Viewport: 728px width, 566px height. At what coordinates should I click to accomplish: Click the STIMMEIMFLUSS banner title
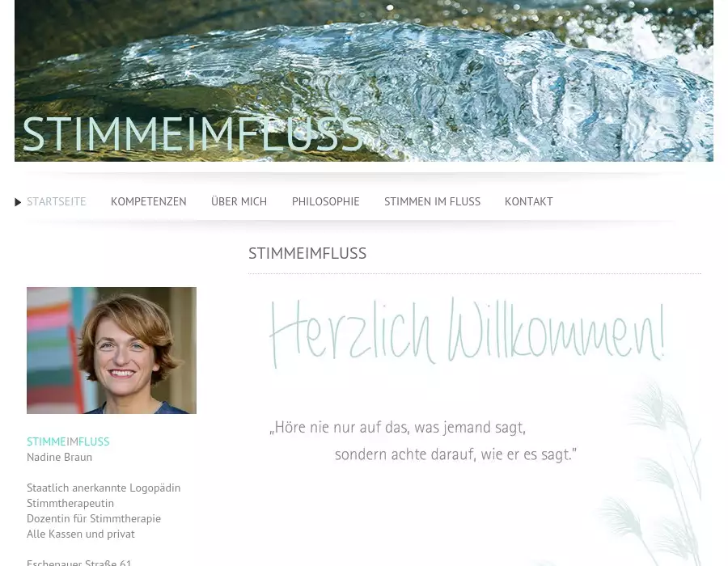point(193,134)
